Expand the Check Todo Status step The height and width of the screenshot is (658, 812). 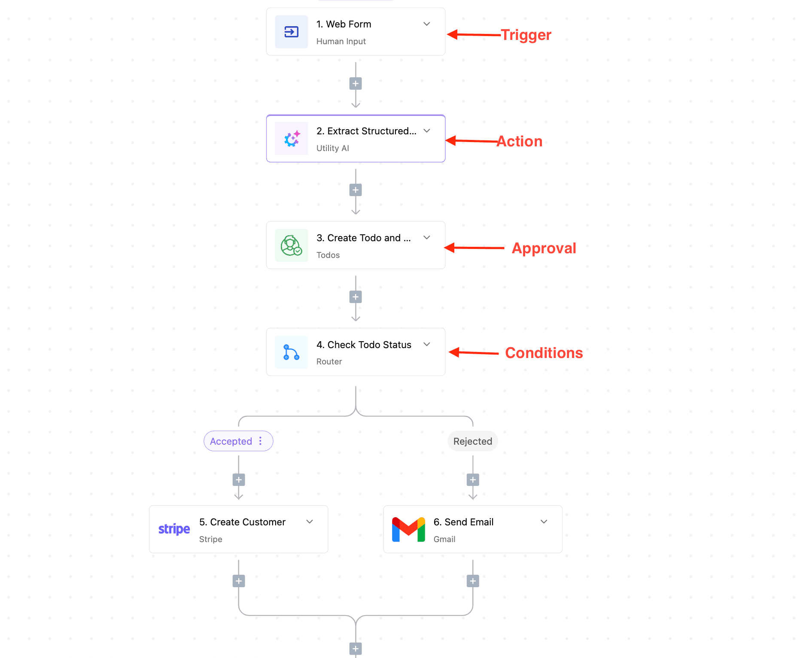[426, 344]
